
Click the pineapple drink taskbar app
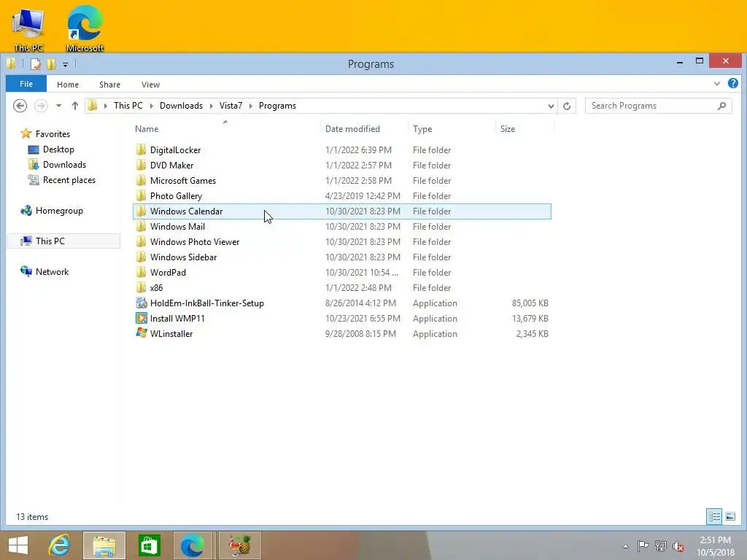point(240,545)
